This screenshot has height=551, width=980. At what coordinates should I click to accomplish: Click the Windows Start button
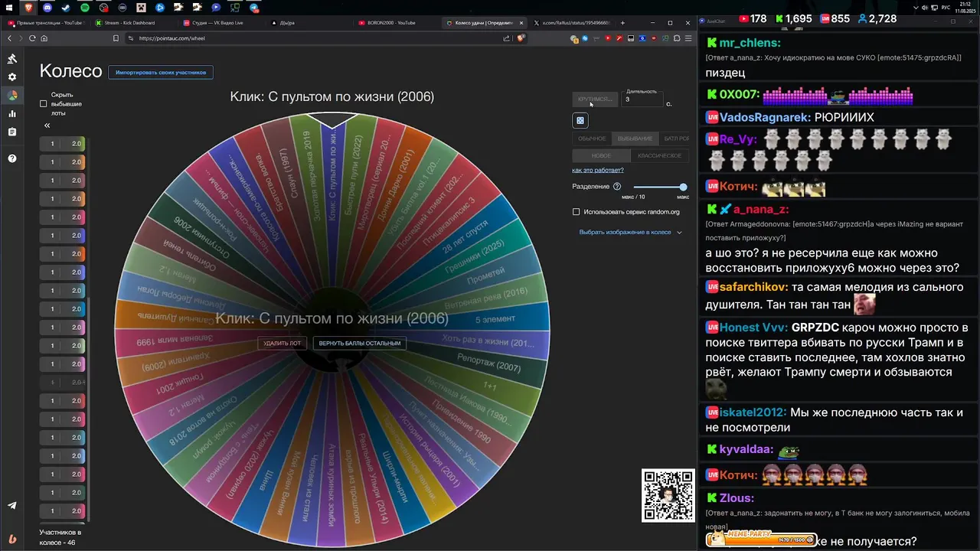[x=9, y=8]
